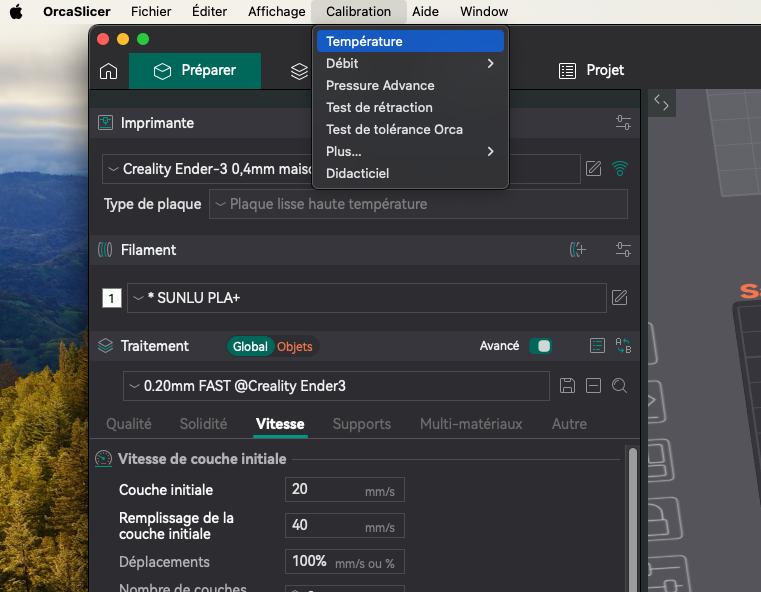Open the Window menu

pyautogui.click(x=484, y=12)
